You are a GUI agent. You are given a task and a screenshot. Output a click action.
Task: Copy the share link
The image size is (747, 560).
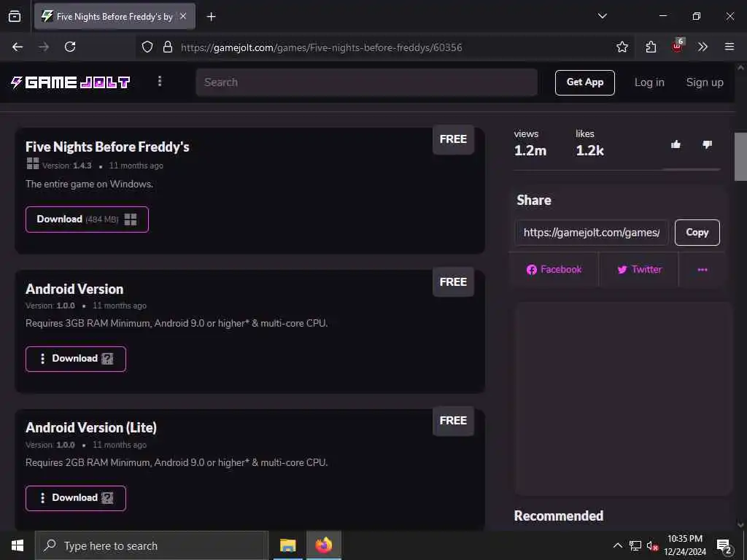click(697, 233)
